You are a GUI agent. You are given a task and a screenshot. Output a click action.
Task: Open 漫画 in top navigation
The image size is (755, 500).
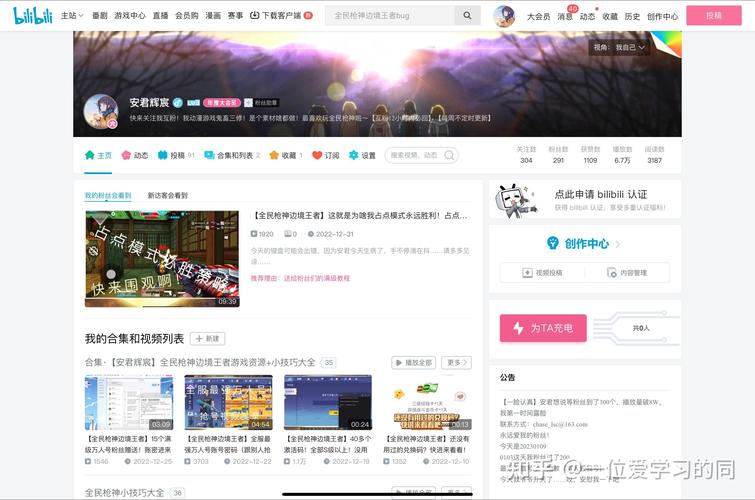click(213, 16)
